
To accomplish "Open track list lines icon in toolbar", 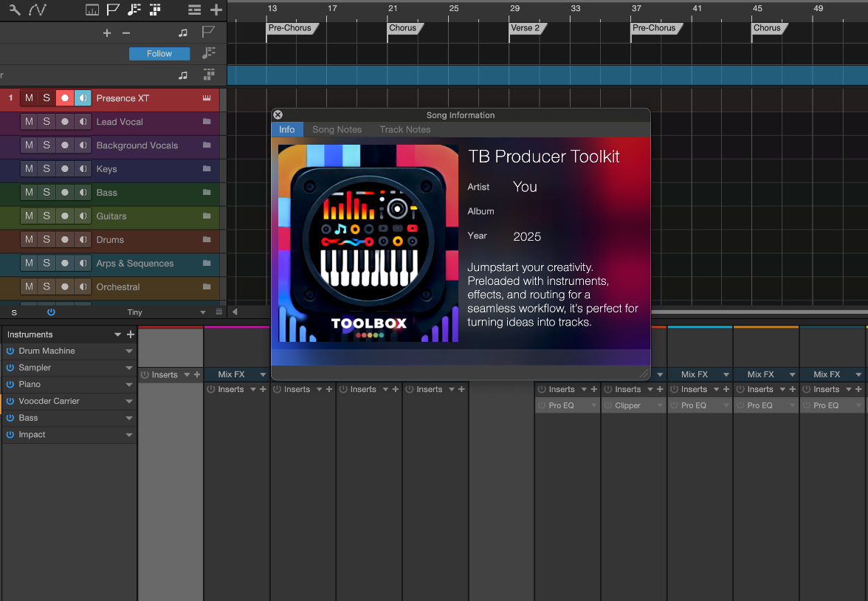I will 194,10.
